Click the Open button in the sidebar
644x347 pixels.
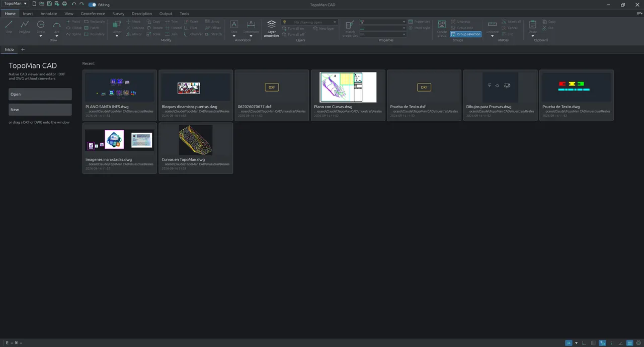40,94
